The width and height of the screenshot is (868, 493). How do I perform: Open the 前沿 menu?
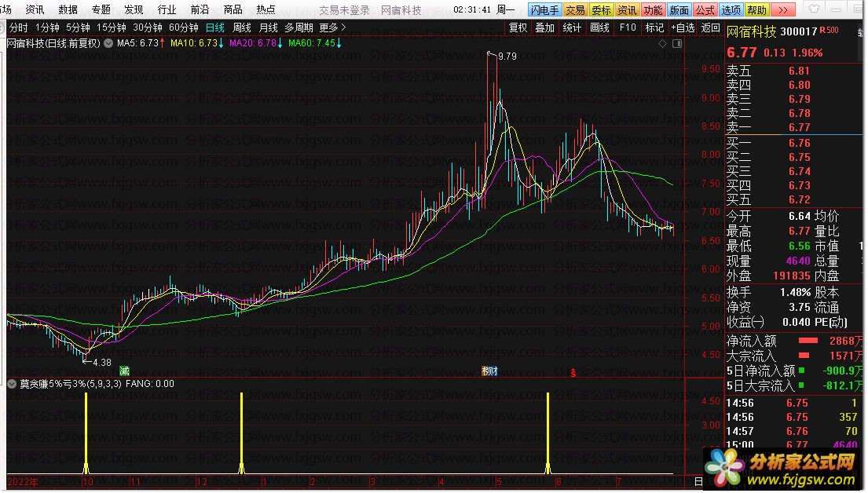pyautogui.click(x=200, y=9)
